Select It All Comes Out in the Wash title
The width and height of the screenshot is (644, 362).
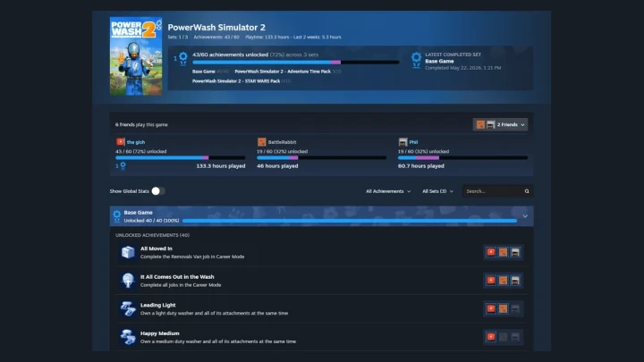point(177,277)
